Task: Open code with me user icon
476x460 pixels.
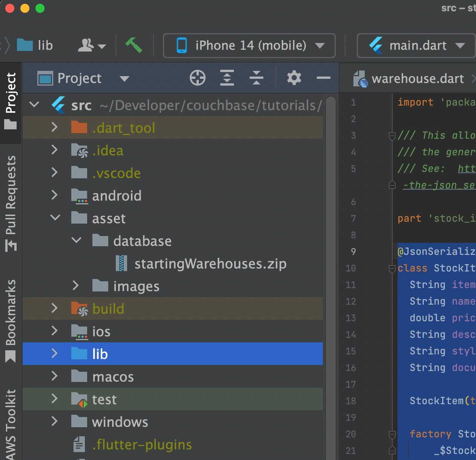Action: tap(92, 45)
